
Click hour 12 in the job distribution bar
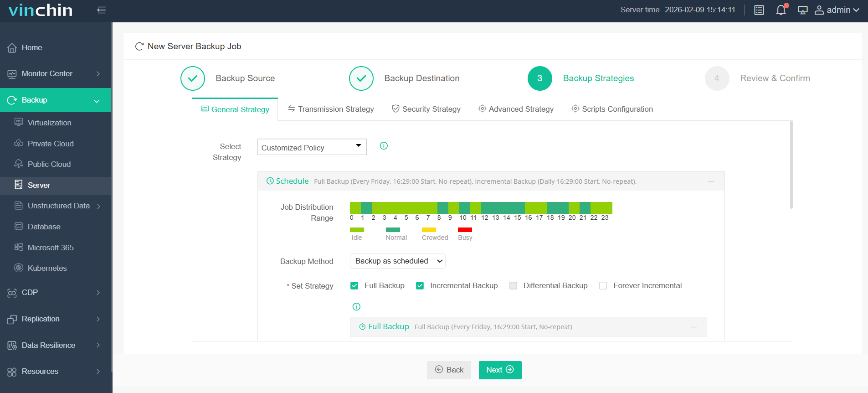point(485,208)
